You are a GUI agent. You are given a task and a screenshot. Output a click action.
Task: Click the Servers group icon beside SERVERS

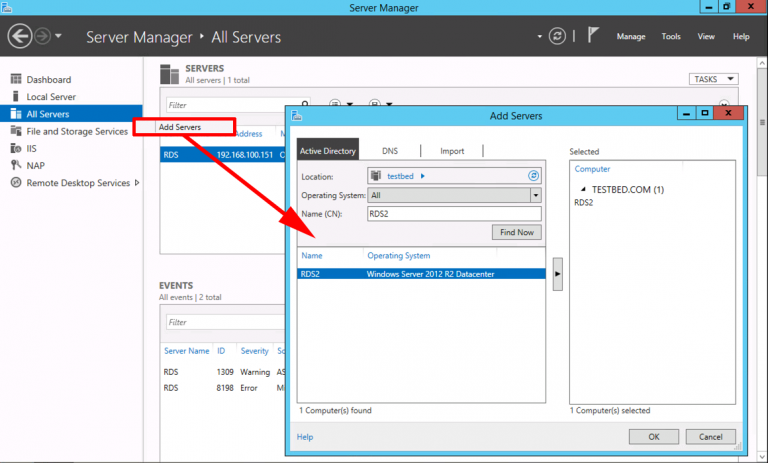coord(169,74)
